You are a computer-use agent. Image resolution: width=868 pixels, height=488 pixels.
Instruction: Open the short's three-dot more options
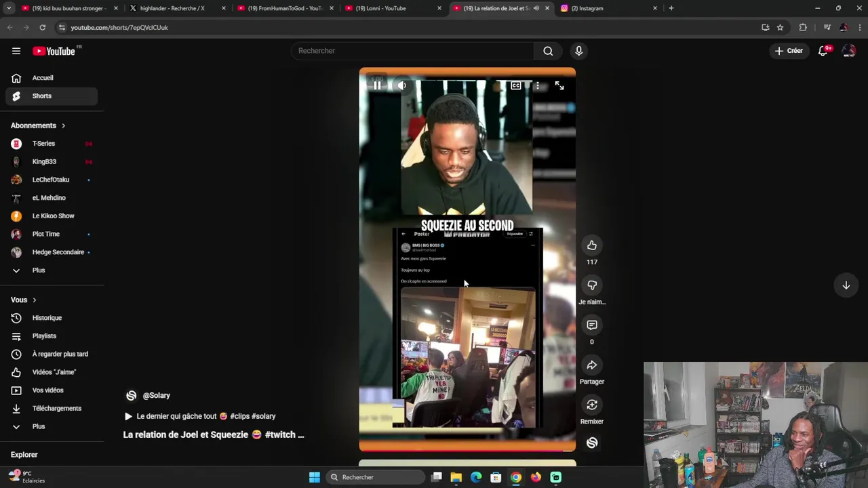[538, 85]
